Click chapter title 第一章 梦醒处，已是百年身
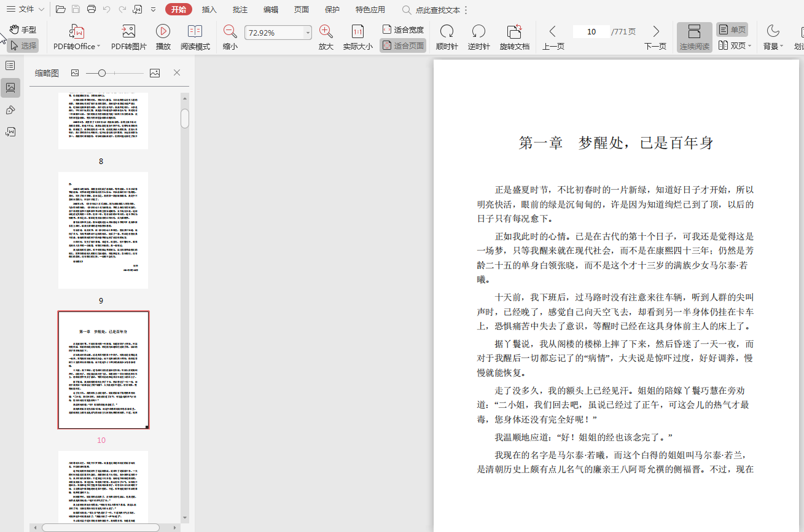Screen dimensions: 804x532 pos(616,143)
